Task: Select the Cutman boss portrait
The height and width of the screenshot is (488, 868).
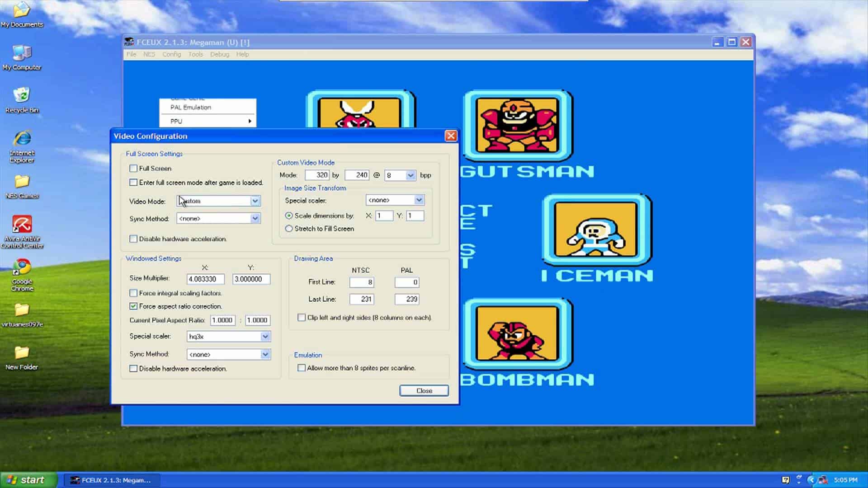Action: [x=360, y=109]
